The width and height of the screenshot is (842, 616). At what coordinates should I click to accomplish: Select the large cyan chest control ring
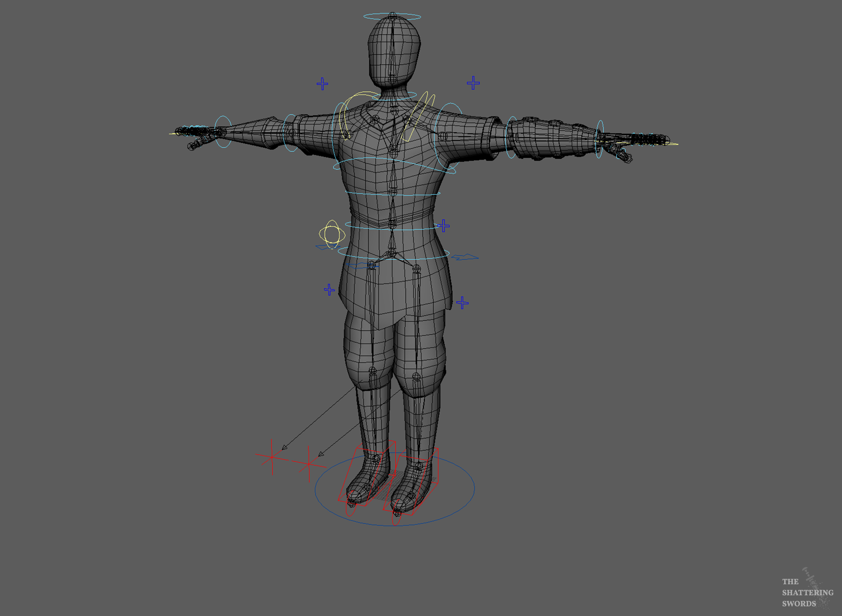(x=394, y=166)
